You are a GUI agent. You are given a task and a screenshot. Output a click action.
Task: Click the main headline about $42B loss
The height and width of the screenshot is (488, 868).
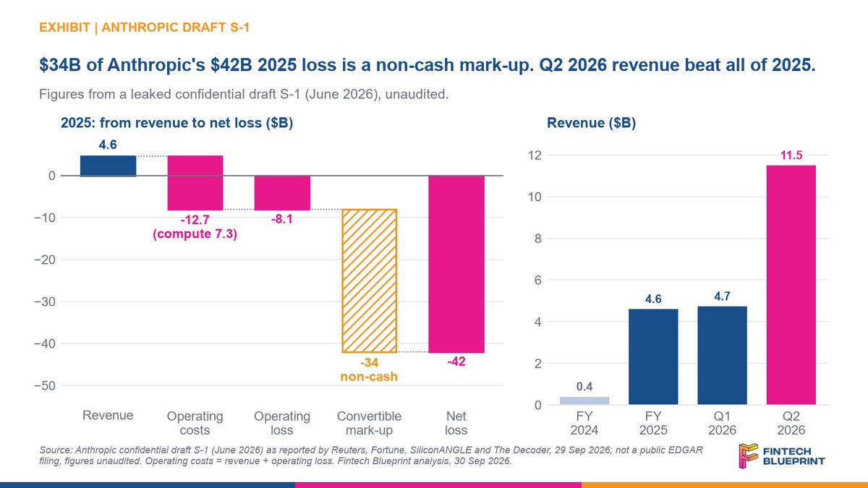click(x=427, y=66)
